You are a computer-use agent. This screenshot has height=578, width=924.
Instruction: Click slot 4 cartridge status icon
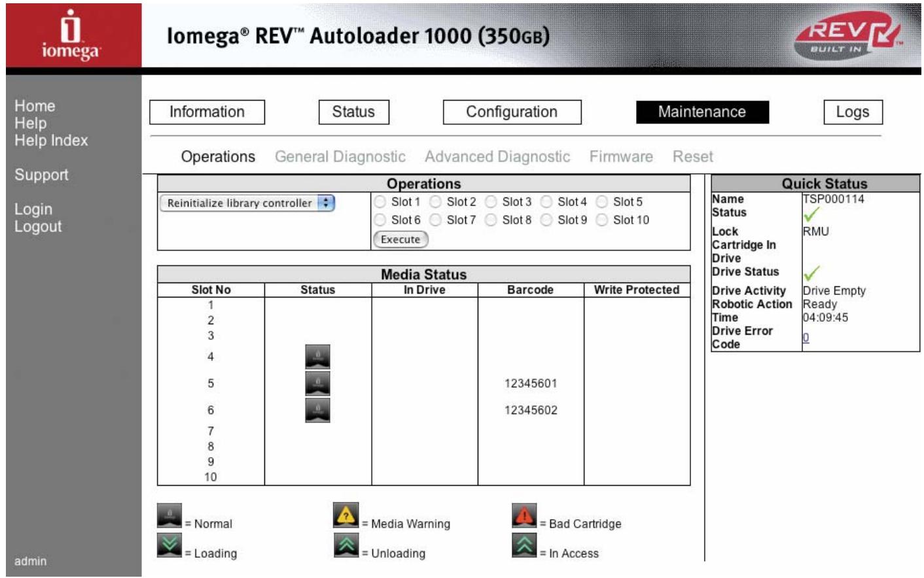[x=317, y=357]
